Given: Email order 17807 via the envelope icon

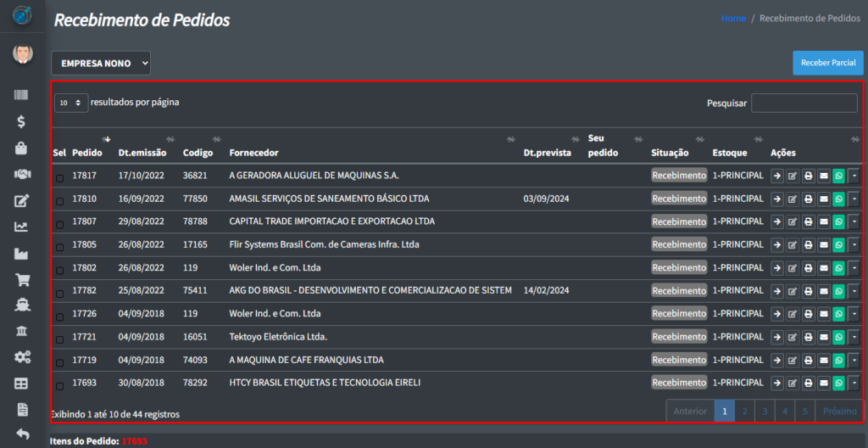Looking at the screenshot, I should tap(823, 221).
